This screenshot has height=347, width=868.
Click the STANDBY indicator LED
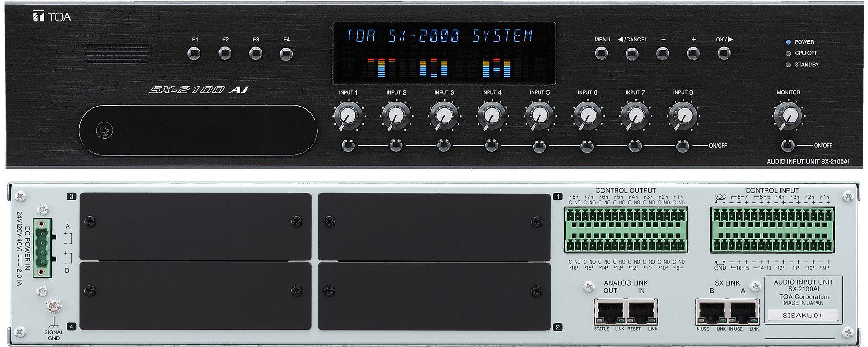tap(788, 65)
